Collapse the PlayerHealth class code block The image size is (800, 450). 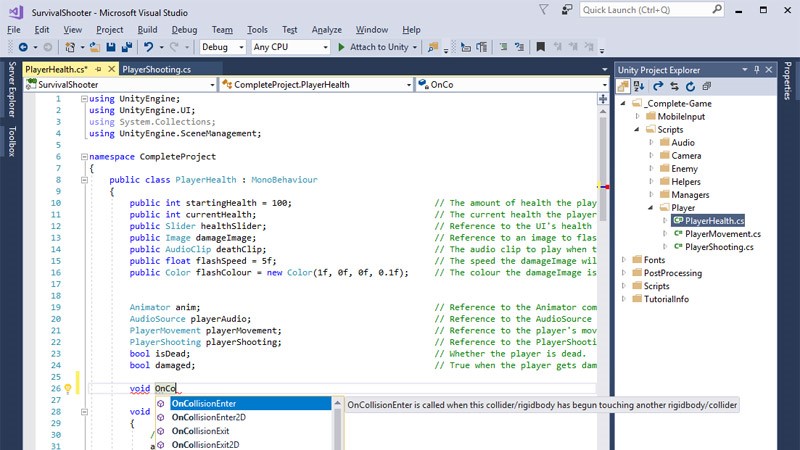tap(84, 180)
